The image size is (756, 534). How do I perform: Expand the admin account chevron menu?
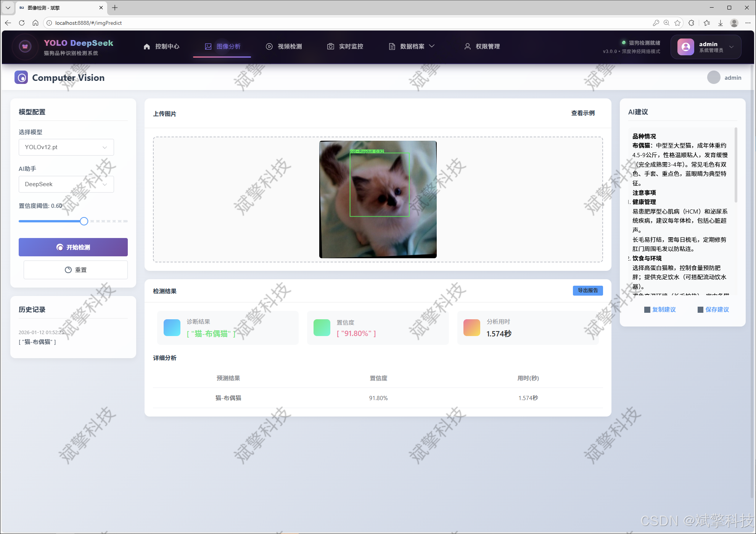click(x=731, y=47)
